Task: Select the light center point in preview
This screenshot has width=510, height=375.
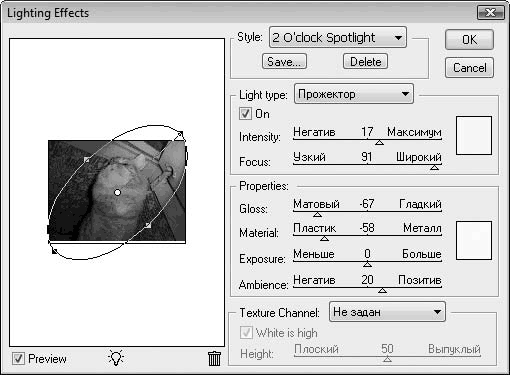Action: click(117, 192)
